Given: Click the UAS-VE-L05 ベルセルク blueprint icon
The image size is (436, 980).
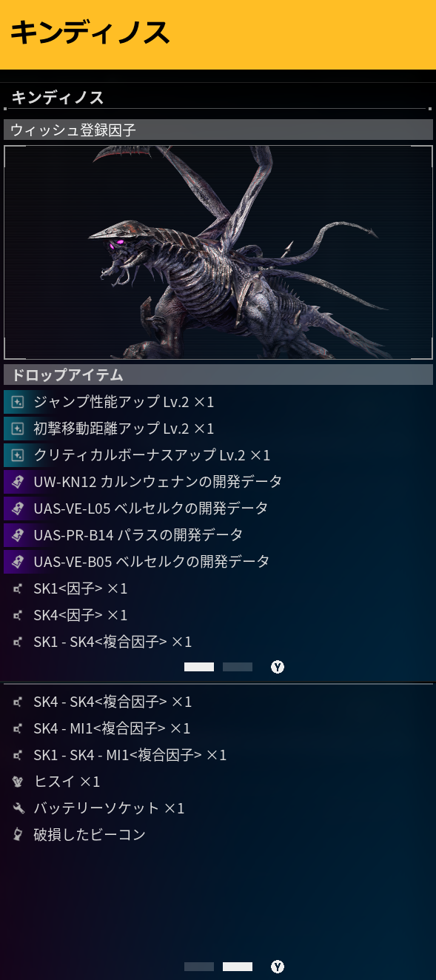Looking at the screenshot, I should click(x=18, y=509).
